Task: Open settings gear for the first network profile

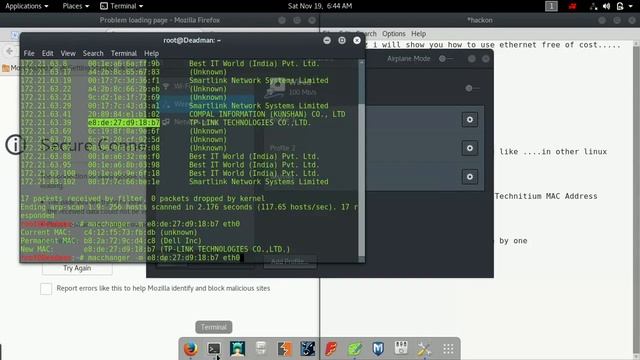Action: [x=470, y=120]
